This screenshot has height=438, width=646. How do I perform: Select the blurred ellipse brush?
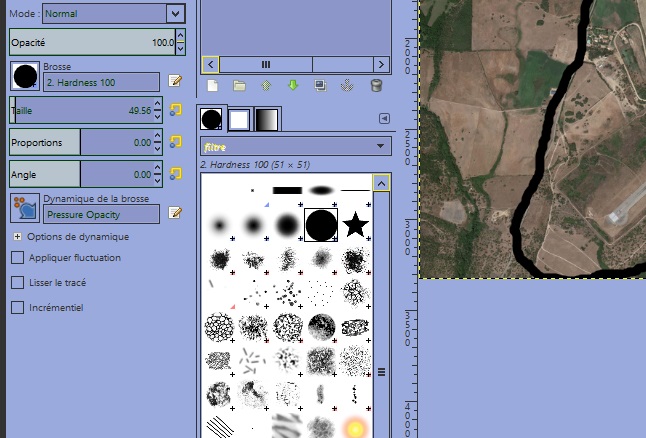[x=321, y=190]
